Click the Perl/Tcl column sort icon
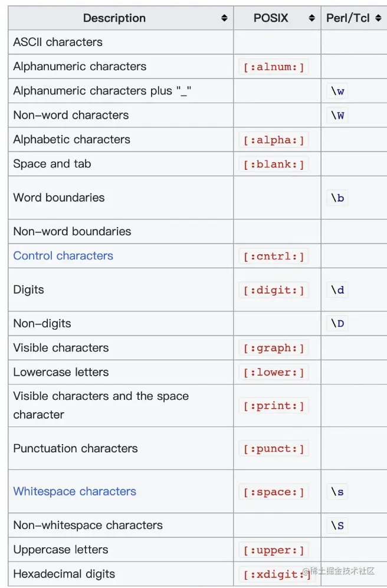This screenshot has width=387, height=588. point(378,18)
